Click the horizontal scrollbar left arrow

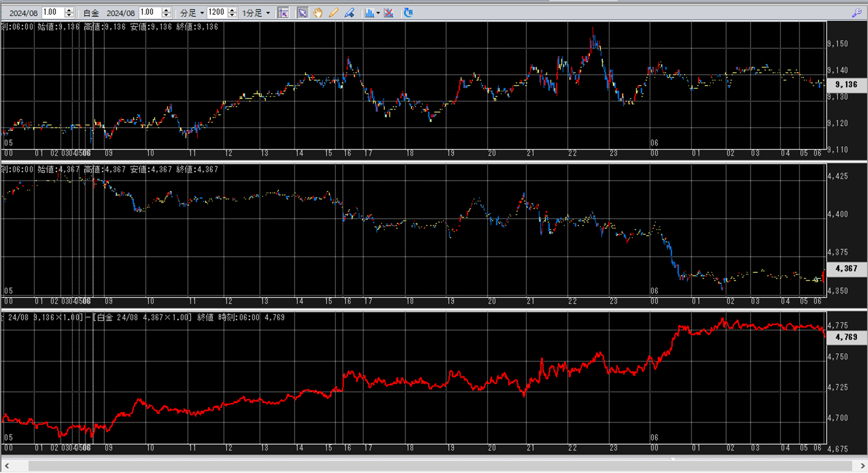click(6, 466)
